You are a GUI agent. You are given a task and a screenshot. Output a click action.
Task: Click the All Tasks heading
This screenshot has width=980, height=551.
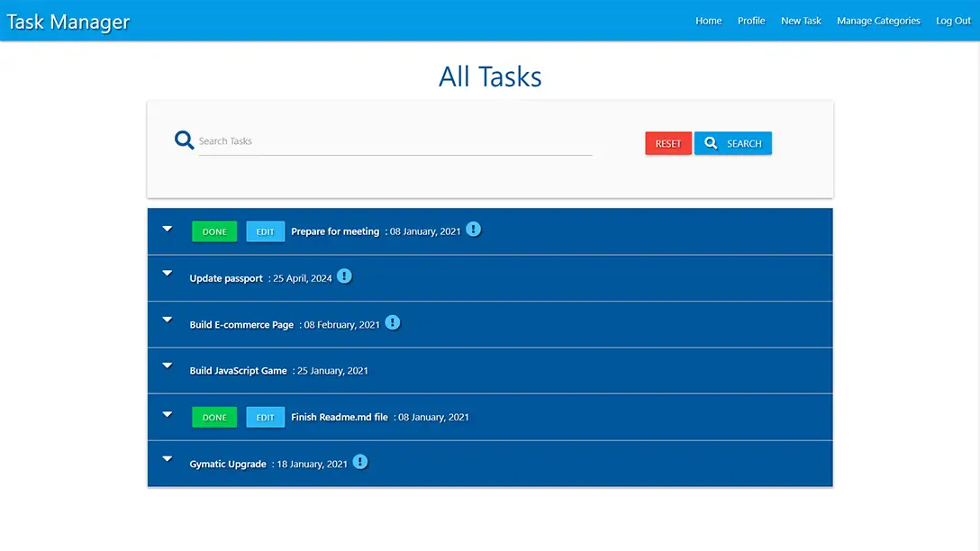[490, 77]
